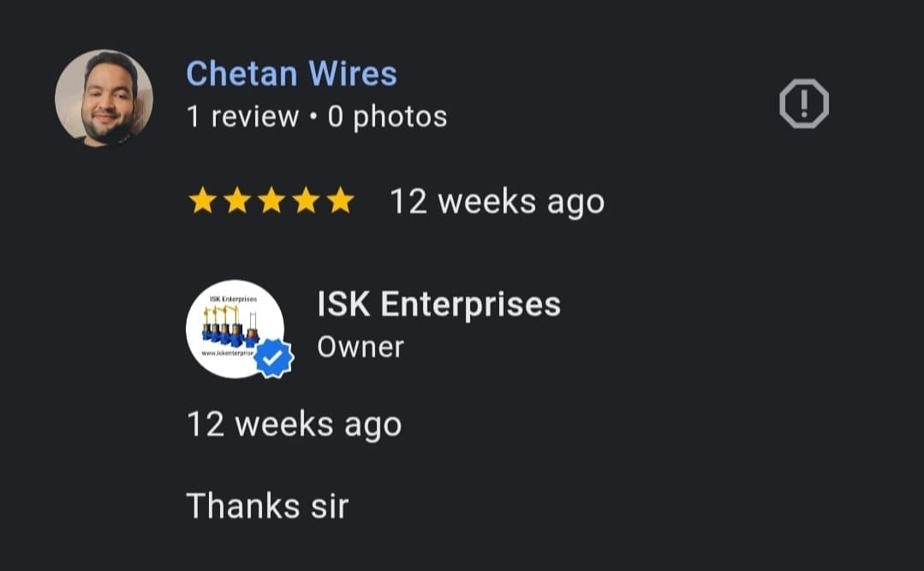Select the second yellow rating star
The image size is (924, 571).
click(x=237, y=200)
